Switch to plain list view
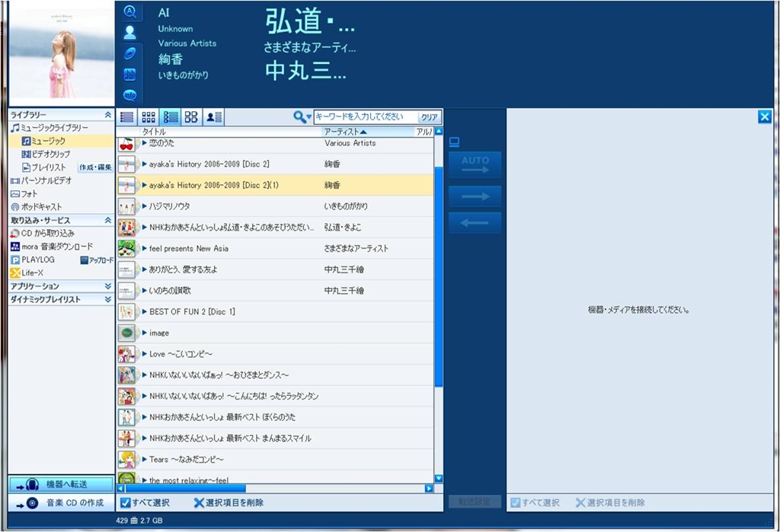The image size is (780, 532). [x=127, y=117]
